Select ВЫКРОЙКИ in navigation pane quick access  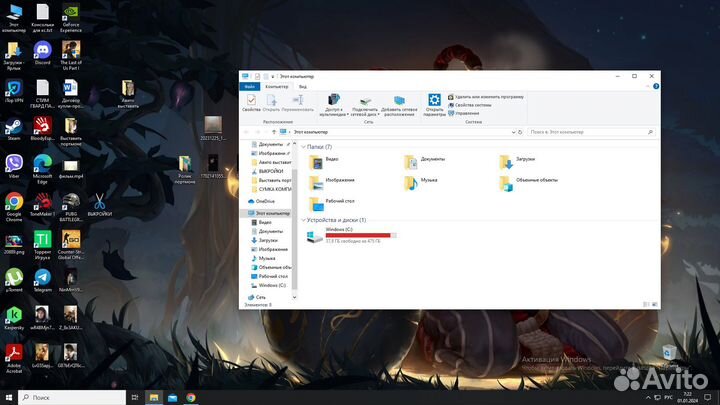(x=267, y=171)
